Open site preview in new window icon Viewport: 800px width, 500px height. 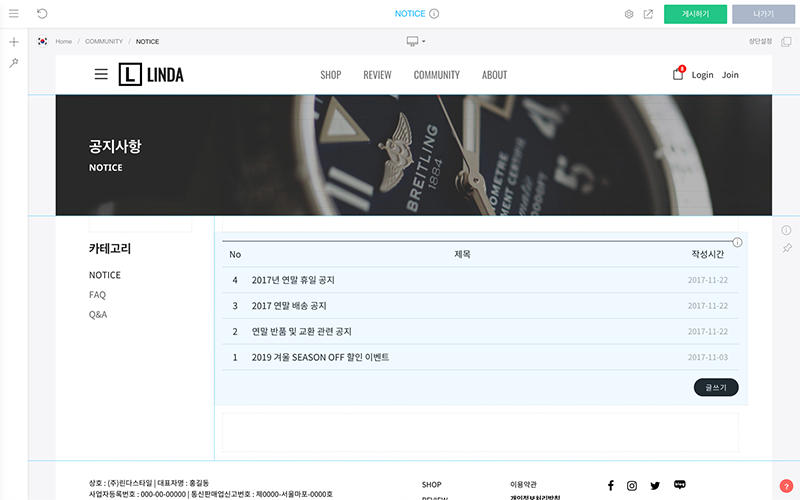click(x=648, y=14)
